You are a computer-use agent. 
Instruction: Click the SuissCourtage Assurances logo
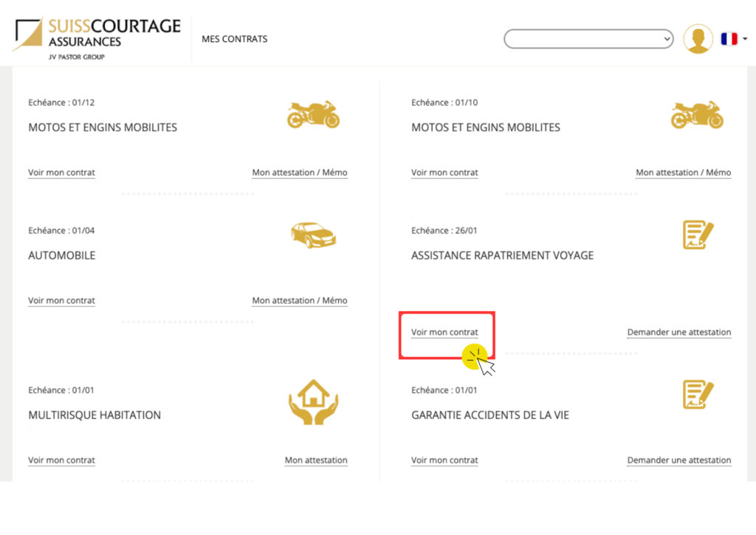pos(97,38)
